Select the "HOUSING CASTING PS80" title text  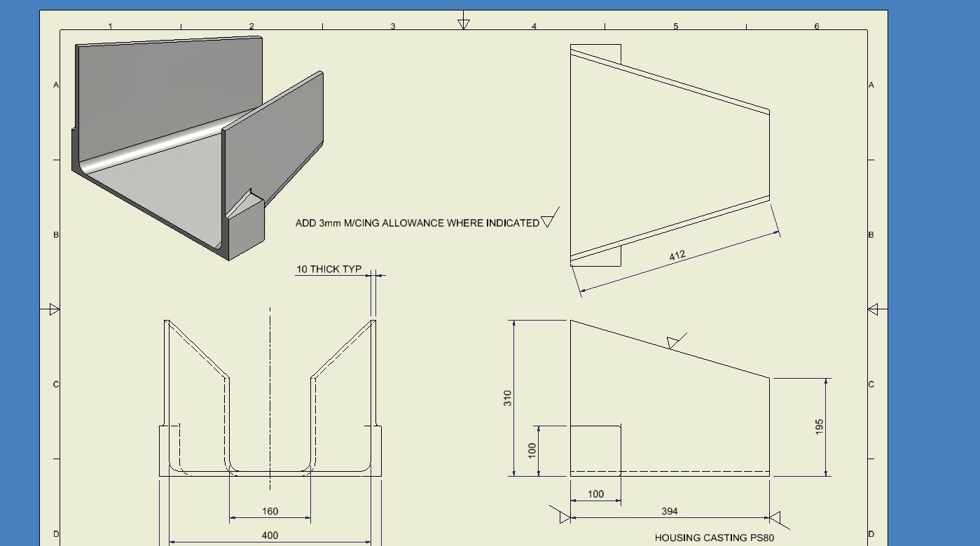(715, 538)
